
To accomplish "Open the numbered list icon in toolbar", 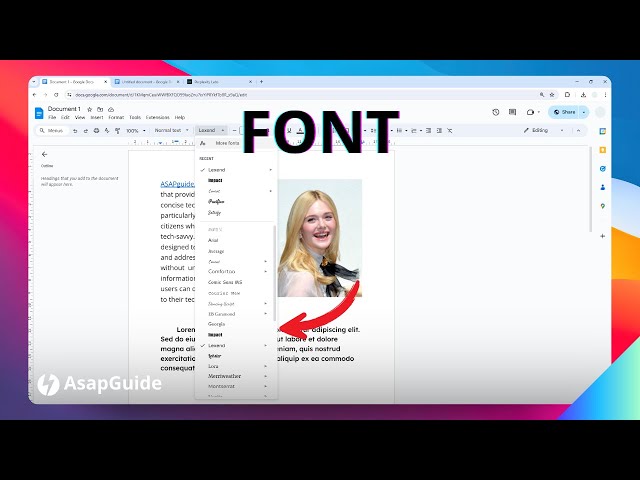I will click(414, 131).
